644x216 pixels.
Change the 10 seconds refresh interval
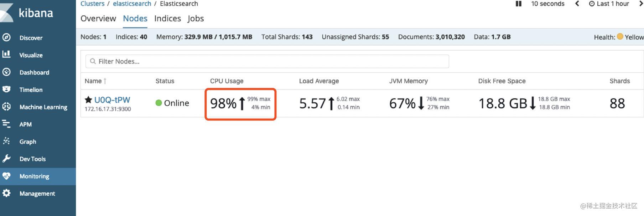(548, 4)
